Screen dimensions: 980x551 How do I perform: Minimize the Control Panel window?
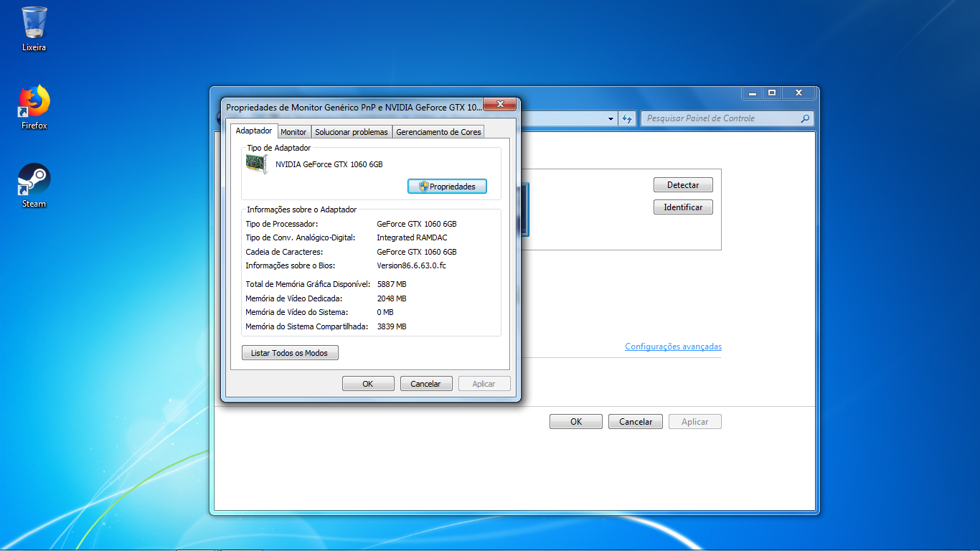(x=752, y=93)
